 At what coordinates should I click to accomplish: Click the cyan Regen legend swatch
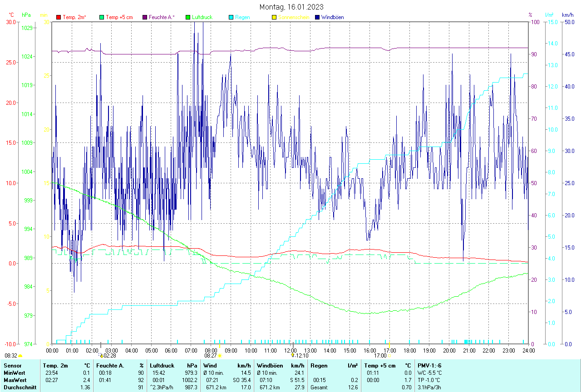pyautogui.click(x=231, y=17)
